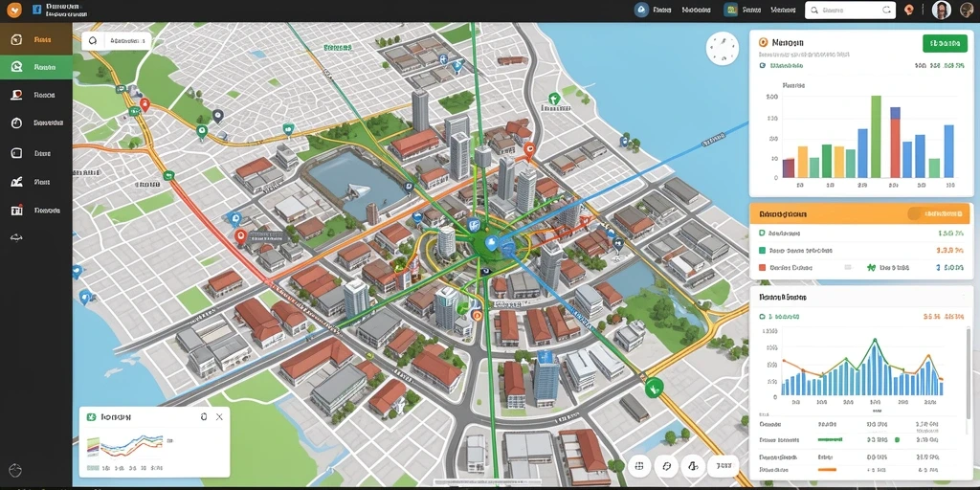
Task: Open the sidebar rounded-rectangle icon item
Action: (17, 152)
